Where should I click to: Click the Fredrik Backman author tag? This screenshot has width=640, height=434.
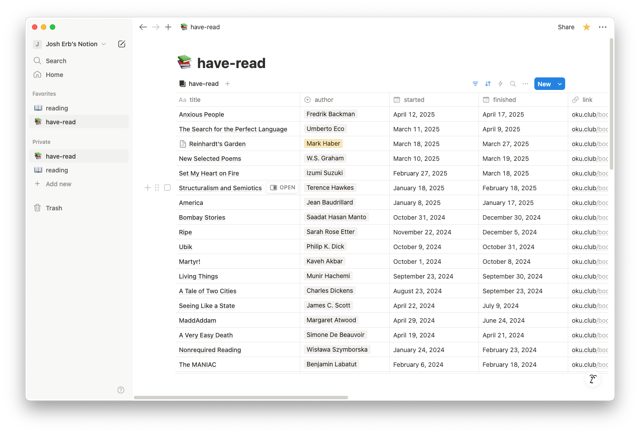331,114
